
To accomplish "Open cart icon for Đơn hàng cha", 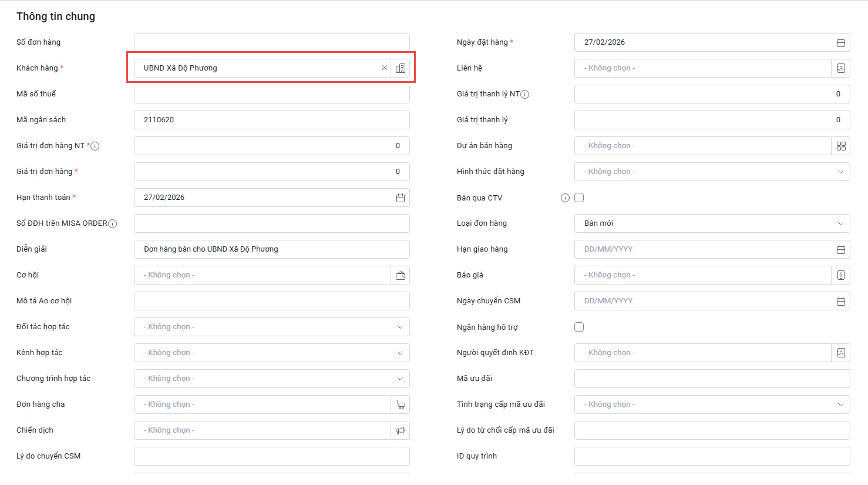I will (401, 404).
